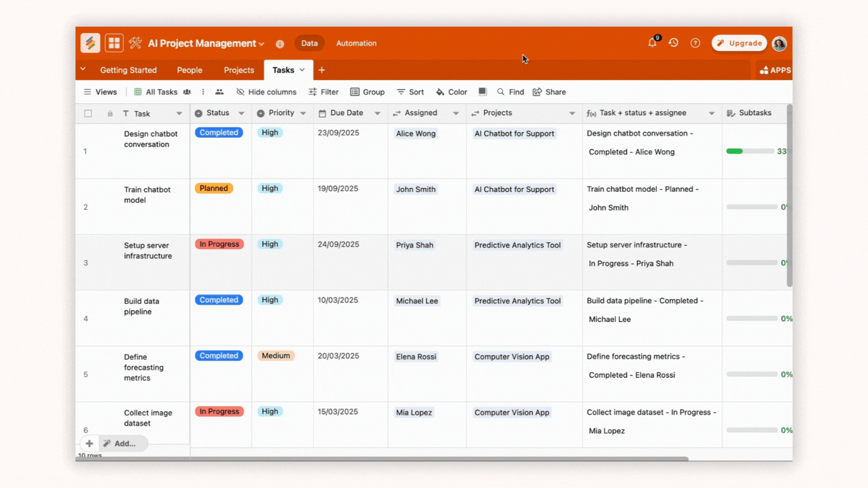Open the notifications bell with 9 alerts
Viewport: 868px width, 488px height.
click(652, 43)
